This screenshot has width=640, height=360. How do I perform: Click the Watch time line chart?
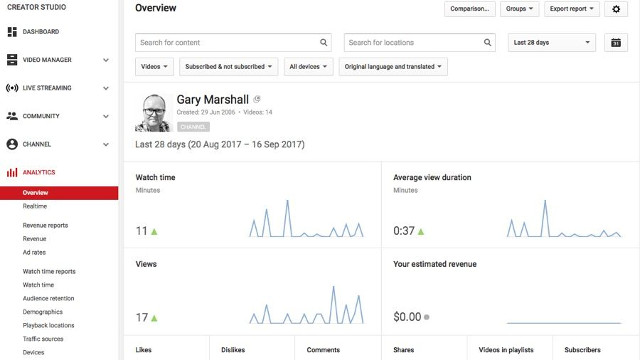click(x=306, y=218)
